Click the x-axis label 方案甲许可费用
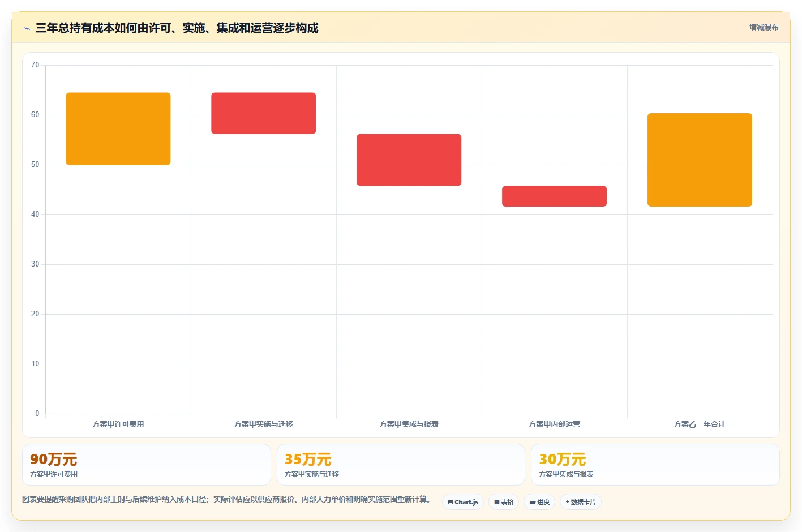Viewport: 802px width, 532px height. click(118, 424)
